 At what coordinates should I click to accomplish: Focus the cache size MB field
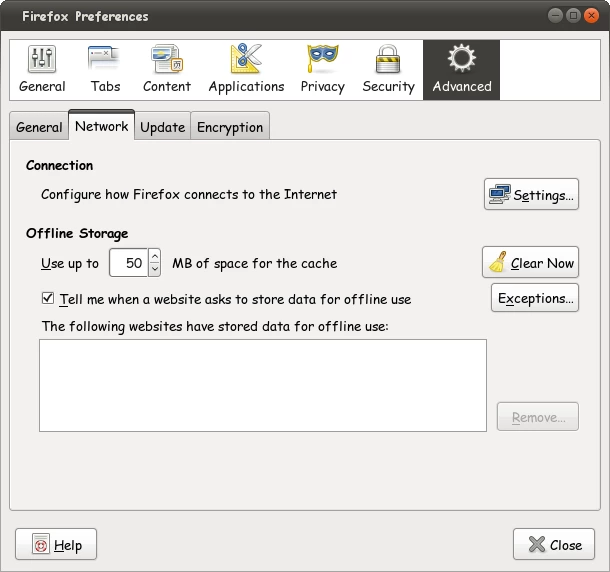tap(128, 263)
